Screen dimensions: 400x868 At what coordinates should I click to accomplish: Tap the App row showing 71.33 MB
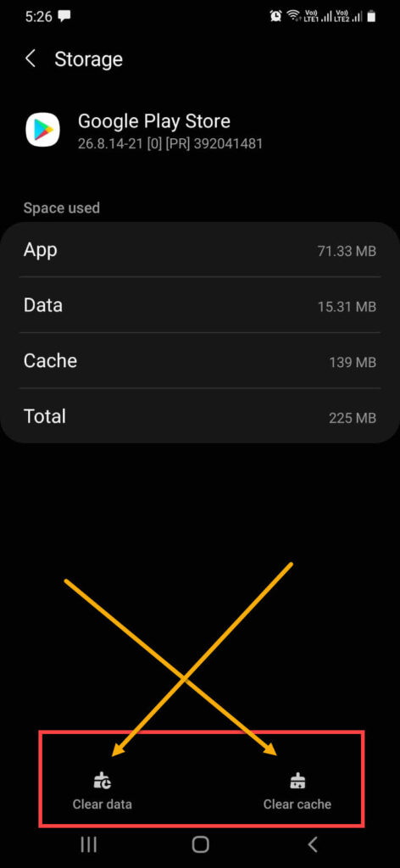click(200, 250)
